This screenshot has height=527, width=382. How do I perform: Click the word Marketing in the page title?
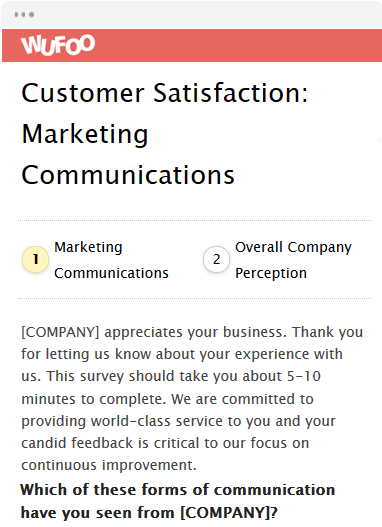(85, 134)
